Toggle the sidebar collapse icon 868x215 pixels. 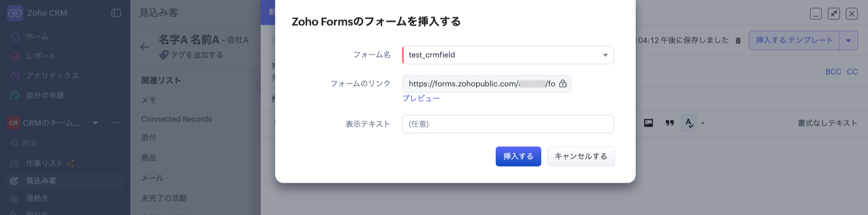pos(116,13)
